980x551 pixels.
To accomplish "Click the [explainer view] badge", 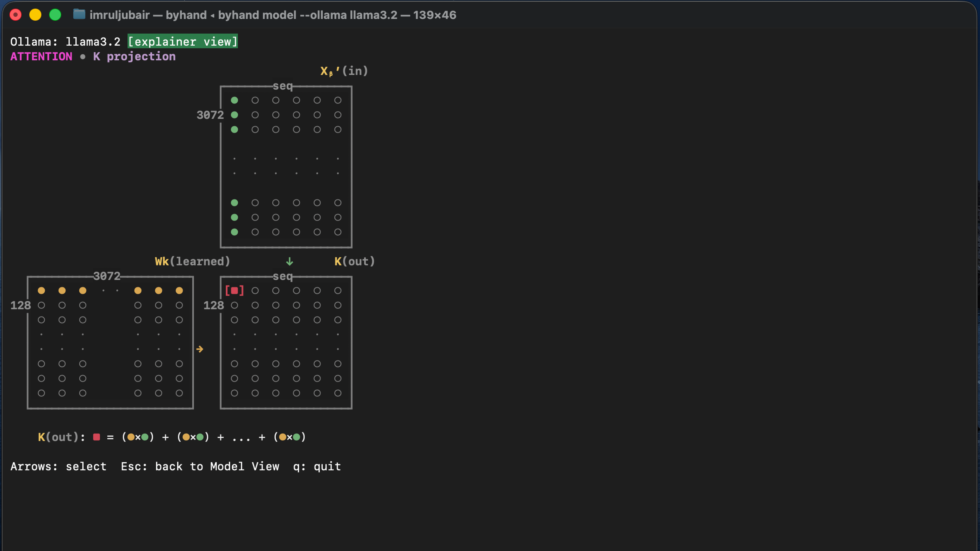I will point(183,41).
